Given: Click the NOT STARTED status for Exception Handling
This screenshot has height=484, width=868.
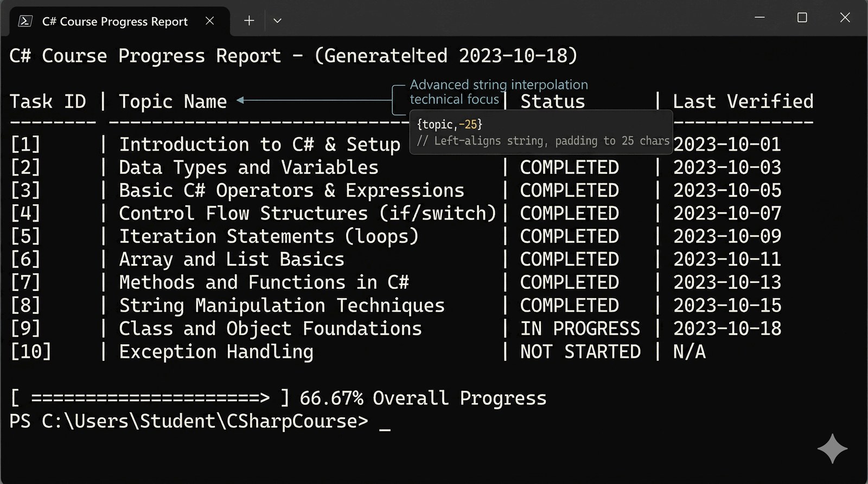Looking at the screenshot, I should tap(580, 352).
